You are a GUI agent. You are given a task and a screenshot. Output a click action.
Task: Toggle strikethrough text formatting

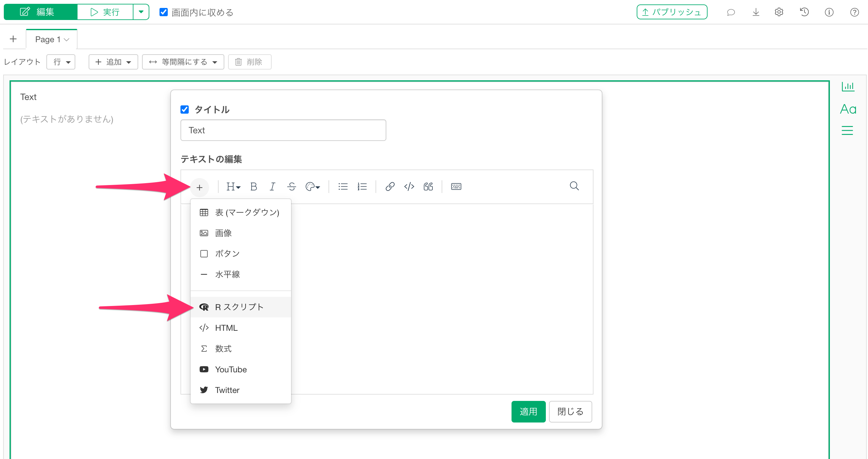(x=291, y=187)
